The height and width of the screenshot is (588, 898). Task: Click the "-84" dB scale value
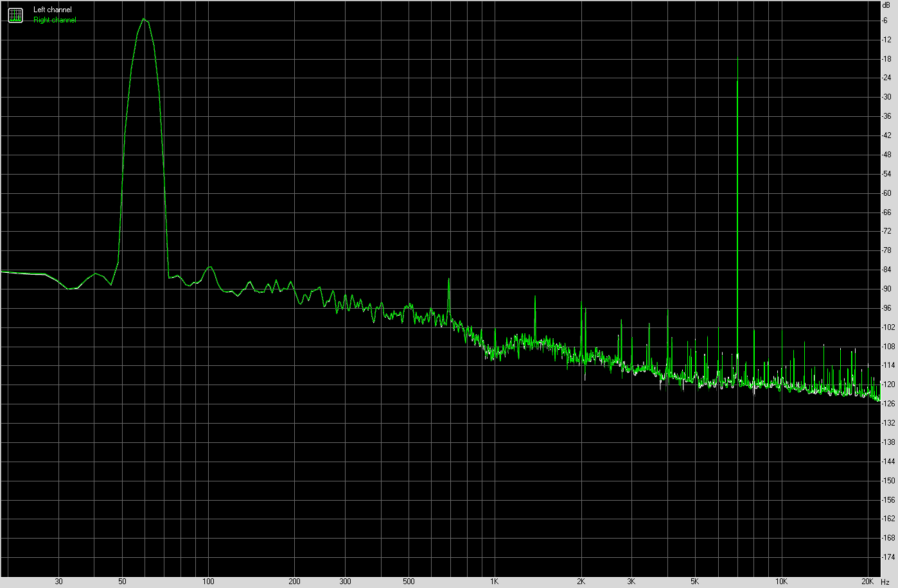[x=887, y=270]
